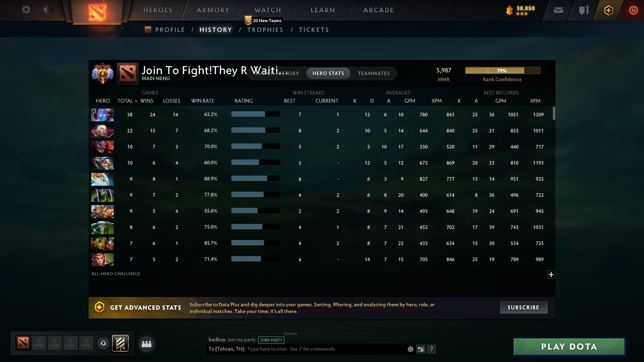
Task: Expand the ALL-HERO CHALLENGE plus control
Action: tap(551, 275)
